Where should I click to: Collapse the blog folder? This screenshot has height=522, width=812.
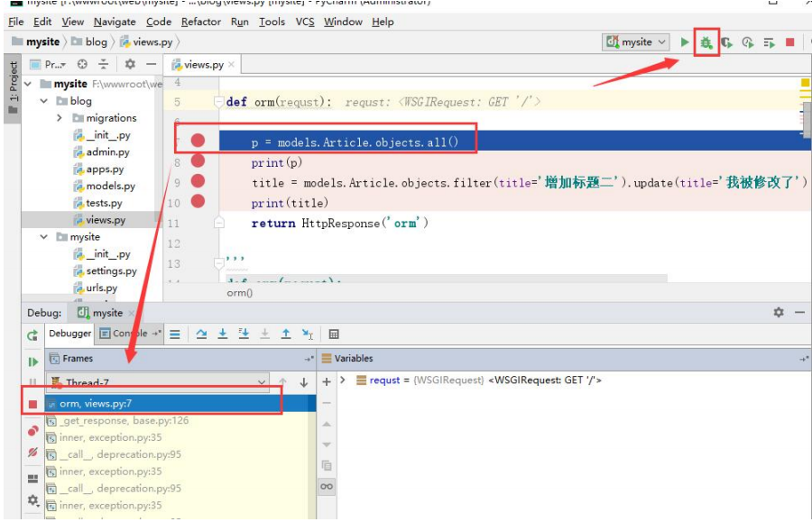click(44, 101)
